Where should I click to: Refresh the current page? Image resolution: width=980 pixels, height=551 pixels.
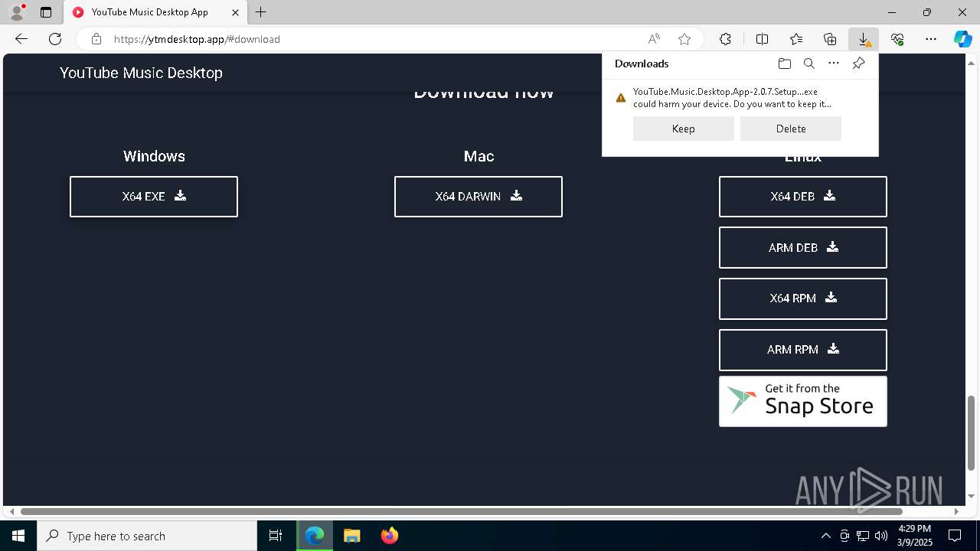[55, 39]
